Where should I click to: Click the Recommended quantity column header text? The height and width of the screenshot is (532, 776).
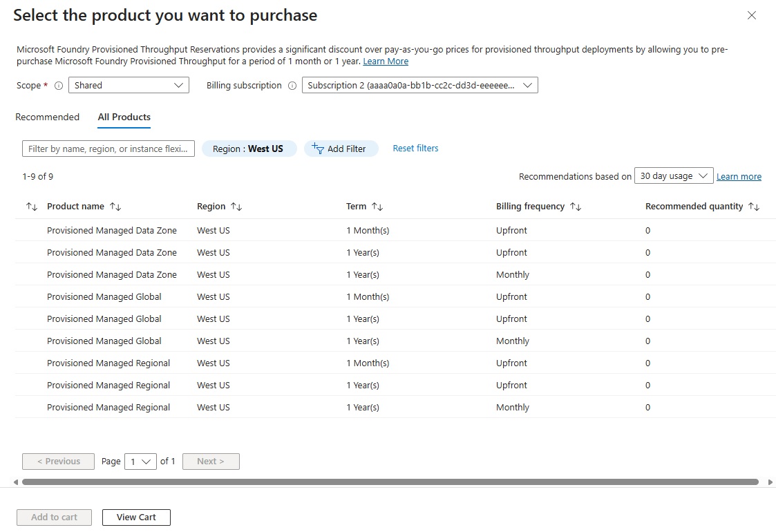[x=694, y=207]
